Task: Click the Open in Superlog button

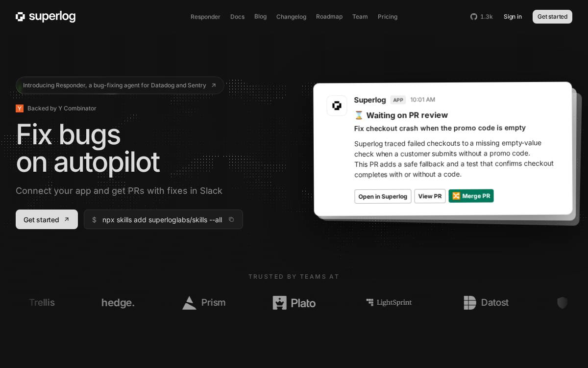Action: (383, 196)
